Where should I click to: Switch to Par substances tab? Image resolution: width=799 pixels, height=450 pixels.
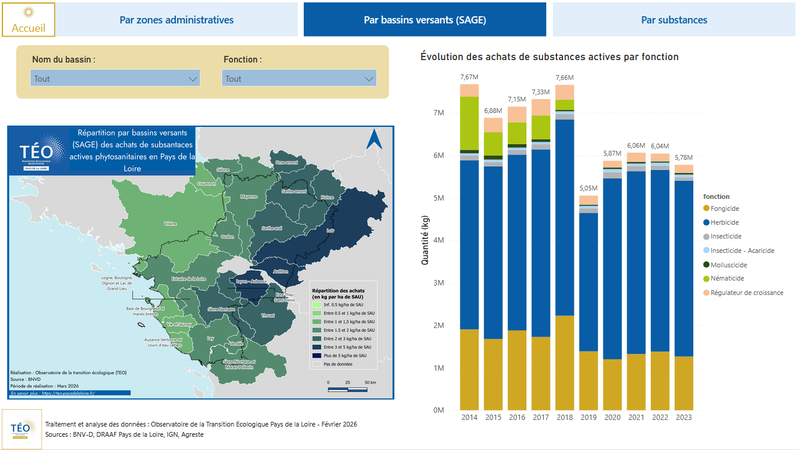[674, 20]
